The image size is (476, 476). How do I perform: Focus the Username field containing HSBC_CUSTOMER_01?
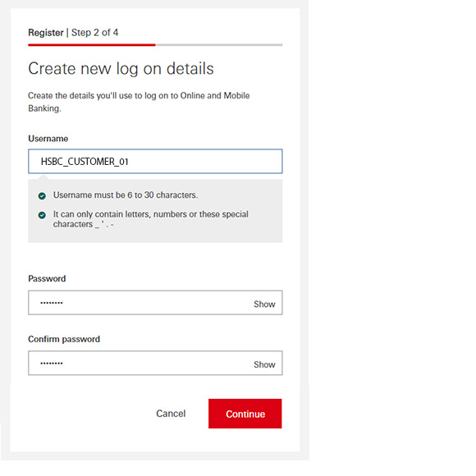pyautogui.click(x=155, y=161)
